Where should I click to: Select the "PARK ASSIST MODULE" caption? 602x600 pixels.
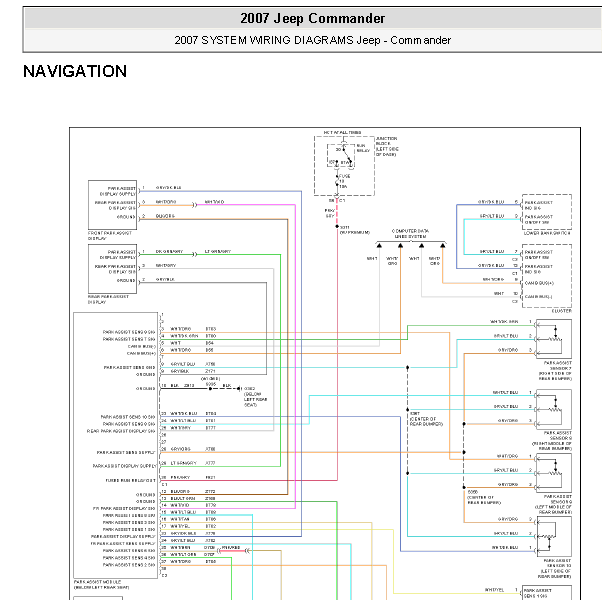(97, 582)
